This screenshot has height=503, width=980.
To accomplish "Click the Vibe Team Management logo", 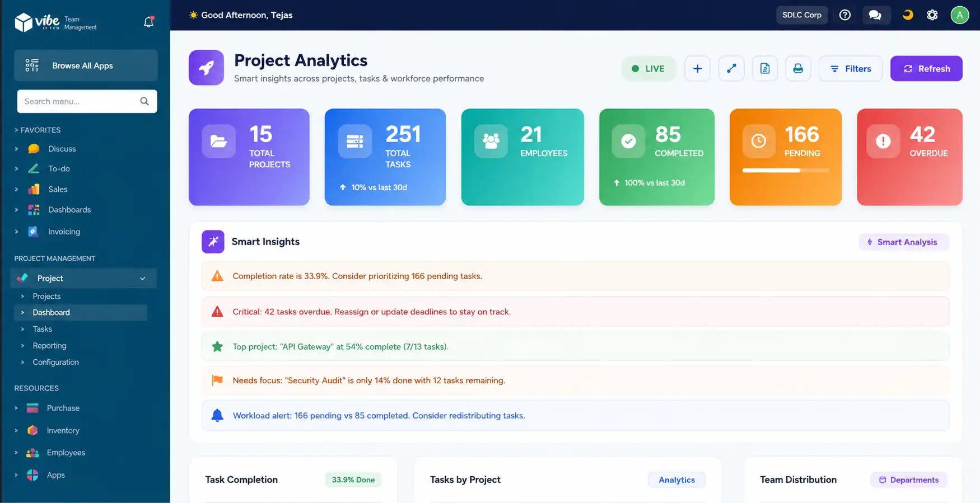I will (x=55, y=22).
